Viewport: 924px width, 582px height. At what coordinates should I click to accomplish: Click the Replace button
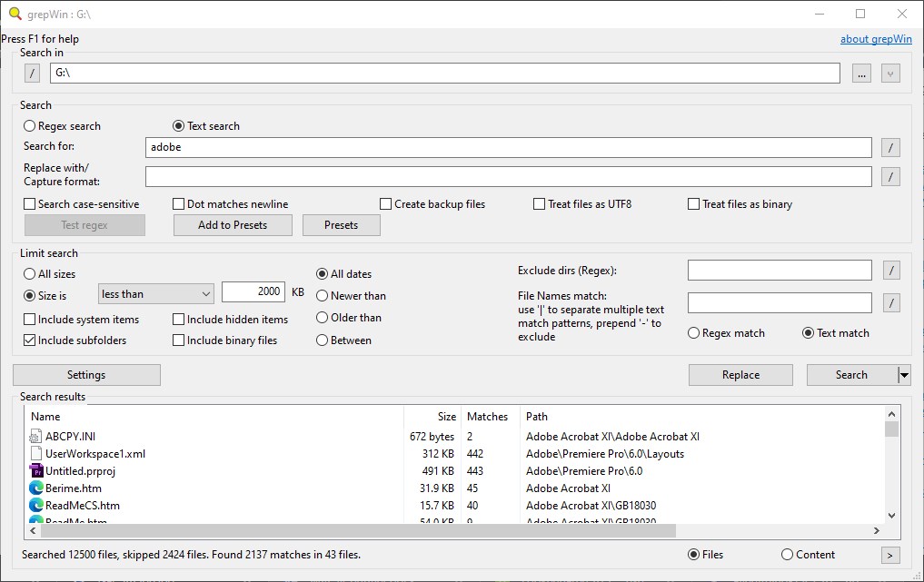[x=740, y=375]
